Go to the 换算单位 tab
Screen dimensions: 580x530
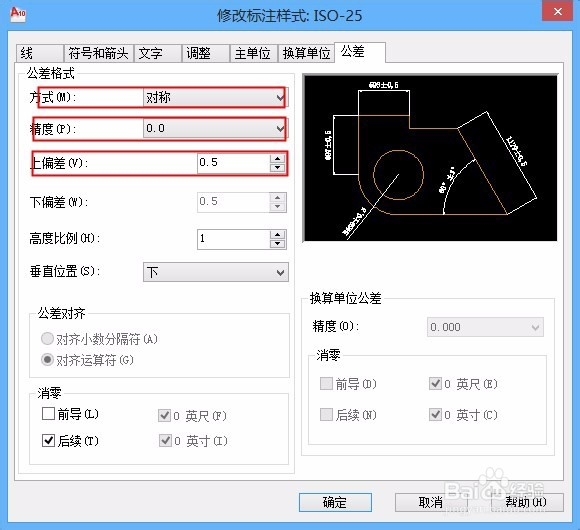(306, 53)
